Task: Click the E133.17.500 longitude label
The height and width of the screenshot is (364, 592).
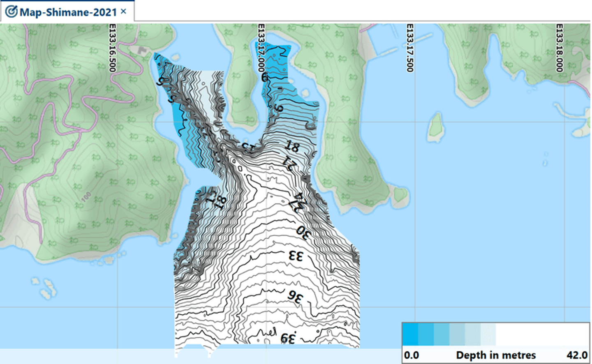Action: pyautogui.click(x=409, y=48)
